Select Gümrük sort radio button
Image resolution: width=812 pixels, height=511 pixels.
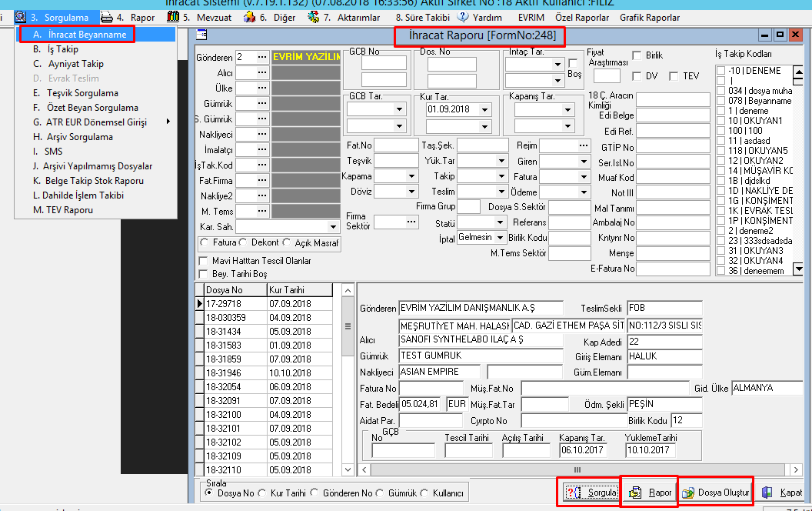point(380,493)
